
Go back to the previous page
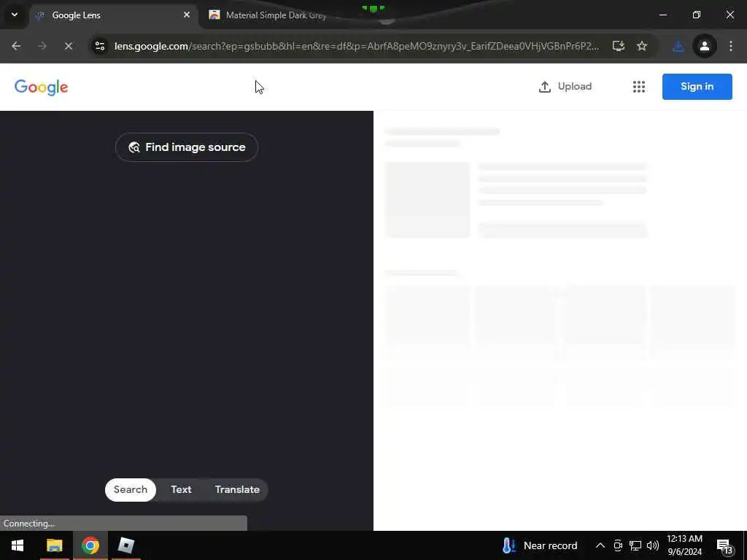pos(16,46)
